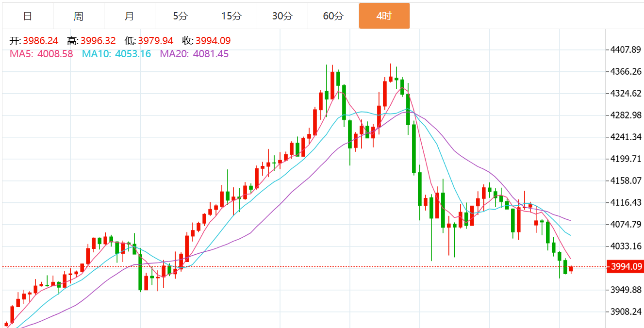
Task: Click the MA5 4008.58 indicator label
Action: 41,54
